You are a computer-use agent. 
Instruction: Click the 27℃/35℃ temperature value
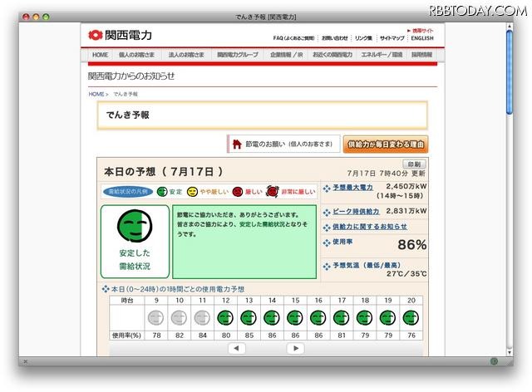tap(406, 274)
